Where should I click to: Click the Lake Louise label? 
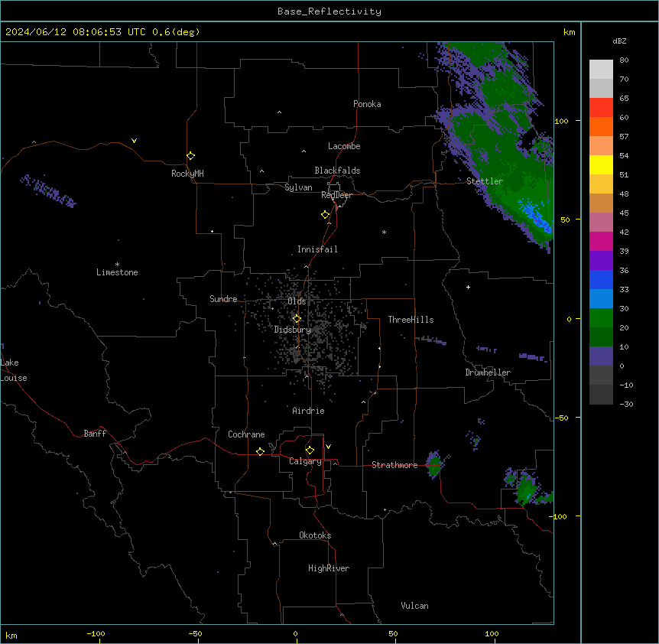(14, 370)
